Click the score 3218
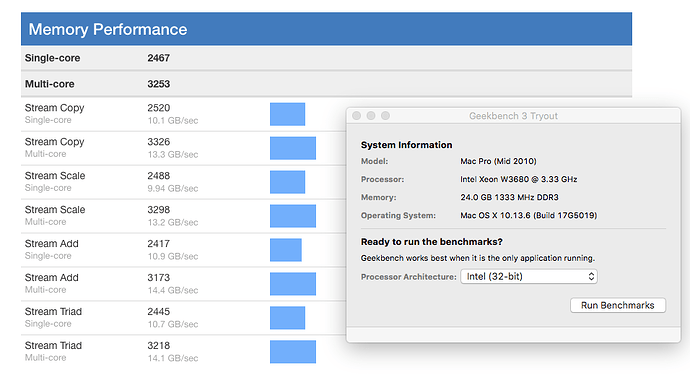This screenshot has width=690, height=374. (158, 345)
